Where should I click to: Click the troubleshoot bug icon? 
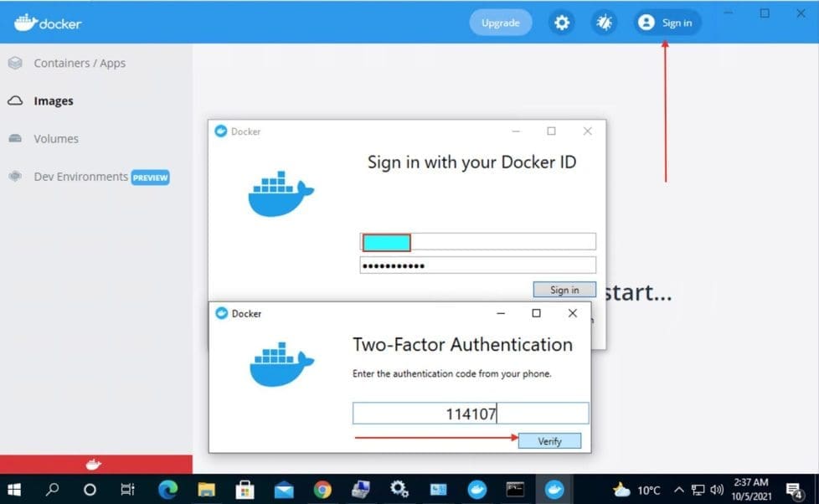(x=603, y=23)
